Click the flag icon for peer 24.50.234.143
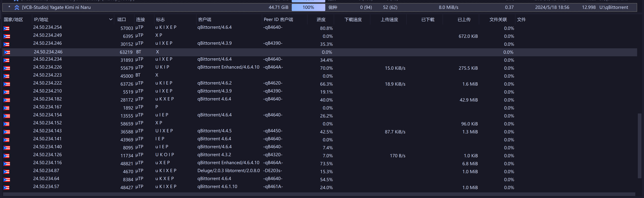 click(x=7, y=132)
